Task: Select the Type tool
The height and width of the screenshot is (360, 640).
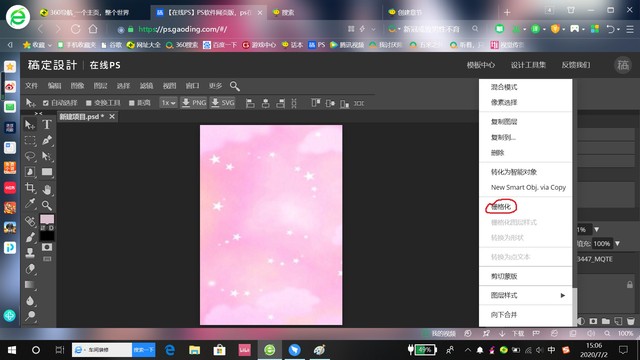Action: coord(47,124)
